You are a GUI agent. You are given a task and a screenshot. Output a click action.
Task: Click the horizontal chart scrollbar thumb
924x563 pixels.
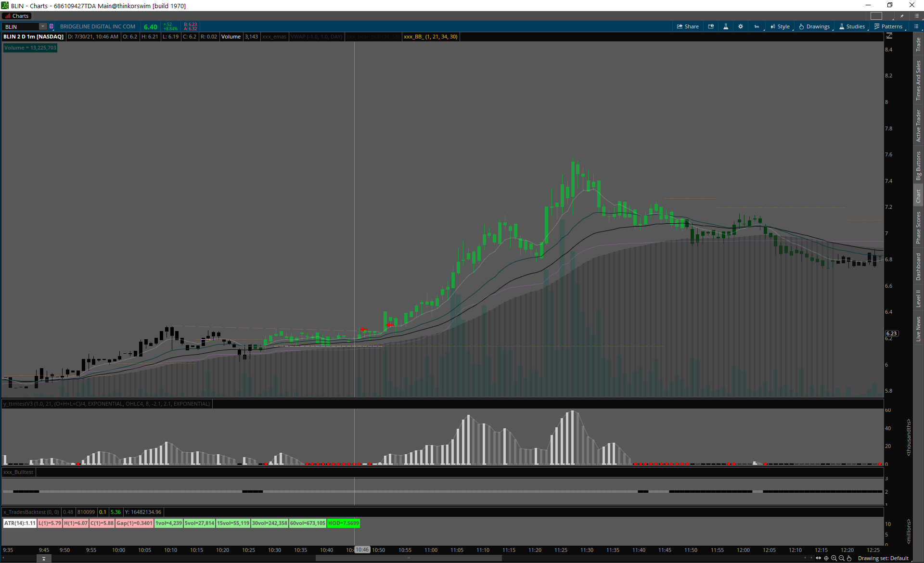409,558
